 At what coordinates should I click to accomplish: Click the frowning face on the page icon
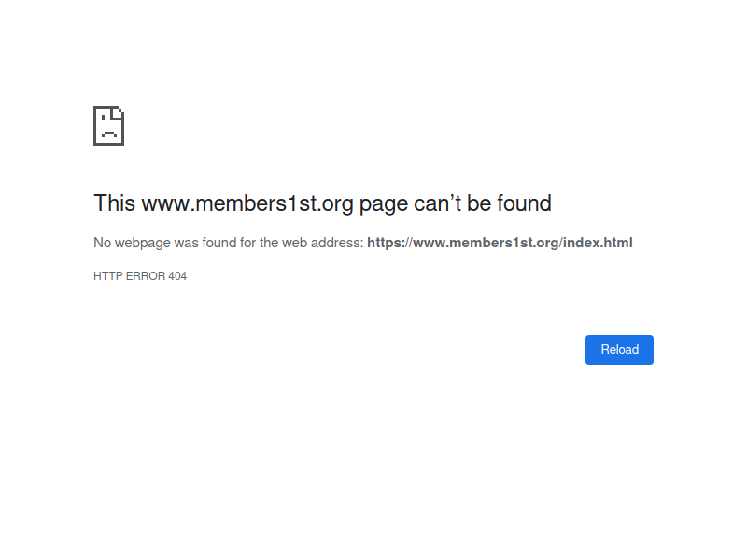tap(108, 132)
